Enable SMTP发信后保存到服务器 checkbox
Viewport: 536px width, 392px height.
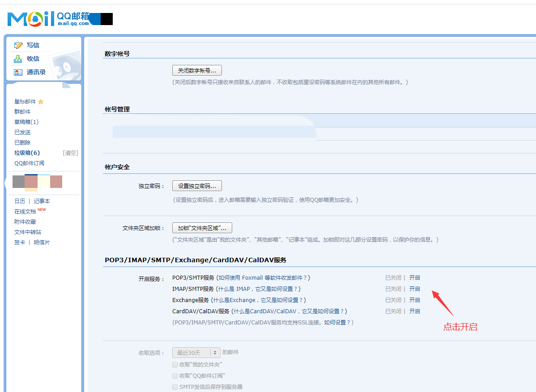[175, 387]
